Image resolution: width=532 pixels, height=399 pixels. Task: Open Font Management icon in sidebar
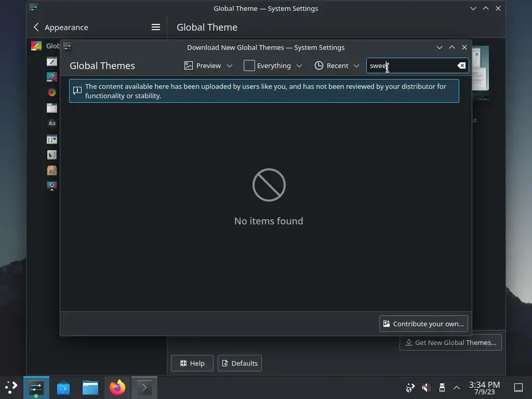coord(51,170)
